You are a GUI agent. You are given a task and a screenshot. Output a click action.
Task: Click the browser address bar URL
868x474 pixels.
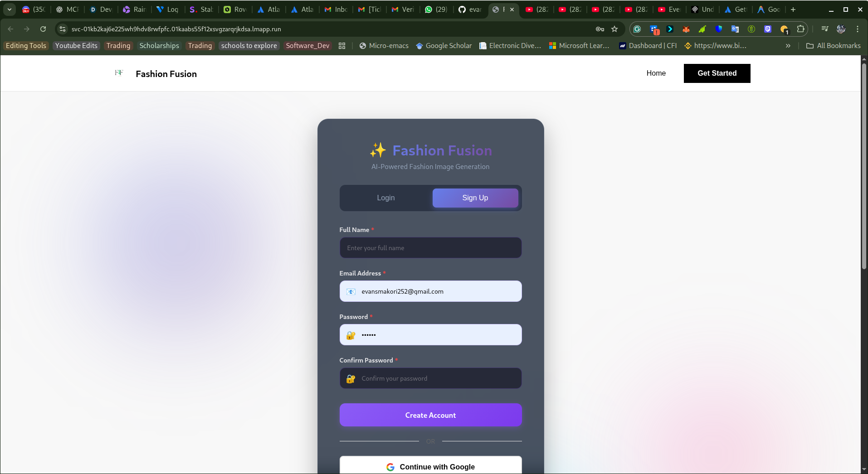(x=176, y=29)
